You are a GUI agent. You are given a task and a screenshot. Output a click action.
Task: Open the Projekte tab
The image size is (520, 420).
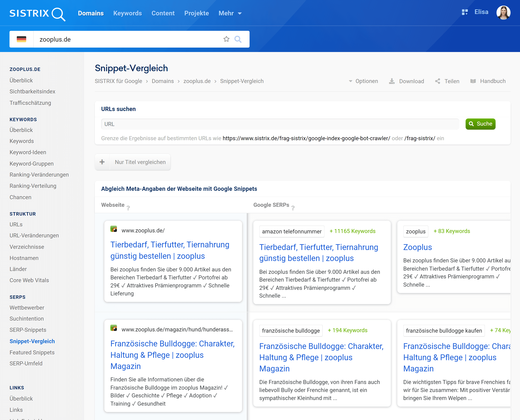click(x=196, y=13)
